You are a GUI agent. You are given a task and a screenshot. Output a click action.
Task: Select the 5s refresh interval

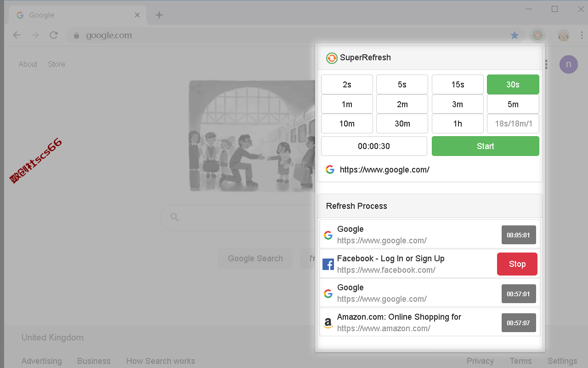[402, 85]
